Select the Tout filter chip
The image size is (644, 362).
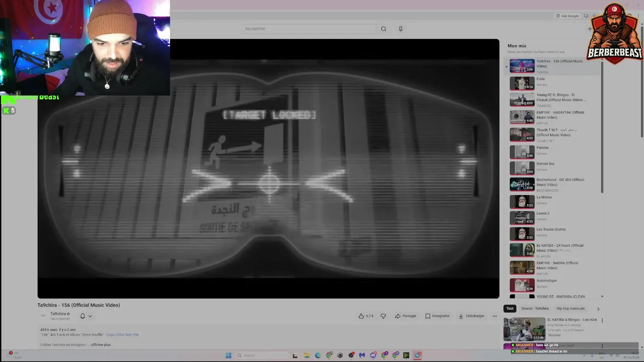[510, 308]
